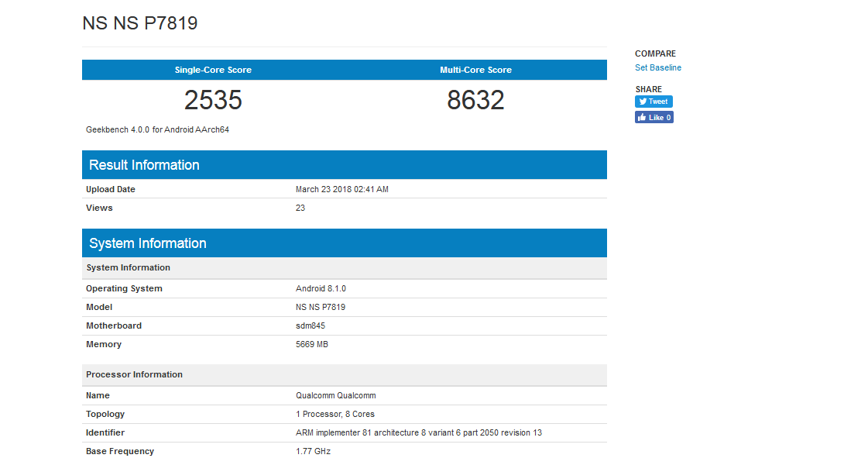Click the 1.77 GHz base frequency value

tap(313, 452)
